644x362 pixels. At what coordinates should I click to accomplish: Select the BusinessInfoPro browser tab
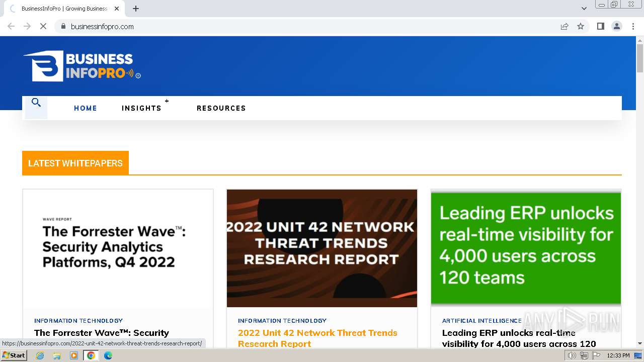[x=64, y=9]
